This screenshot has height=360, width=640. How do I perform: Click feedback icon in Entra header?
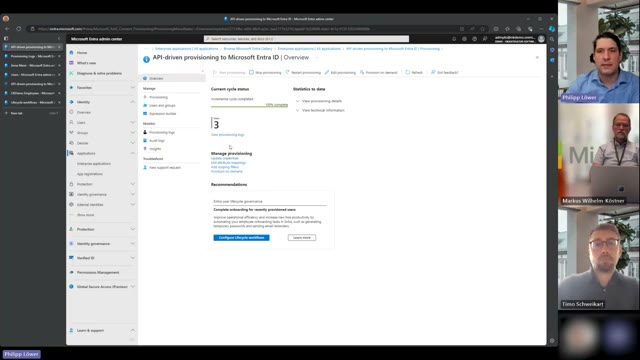pos(485,39)
